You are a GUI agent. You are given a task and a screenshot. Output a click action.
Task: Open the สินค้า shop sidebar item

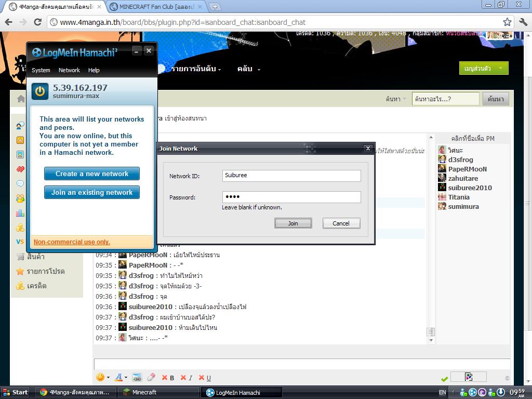(x=31, y=257)
